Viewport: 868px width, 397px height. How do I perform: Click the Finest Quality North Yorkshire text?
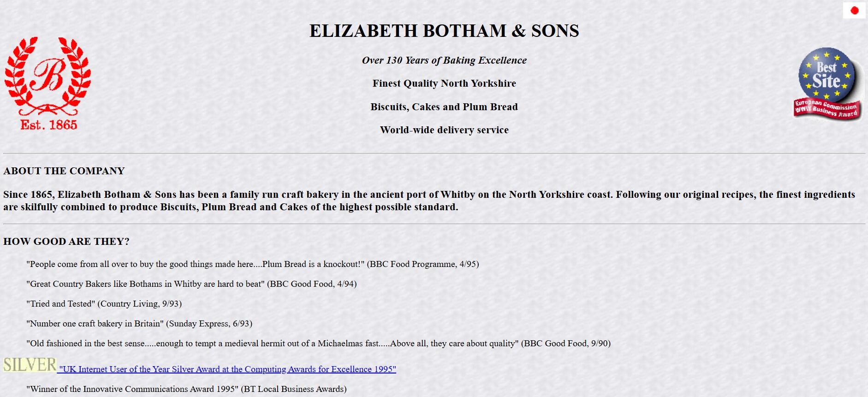[444, 83]
